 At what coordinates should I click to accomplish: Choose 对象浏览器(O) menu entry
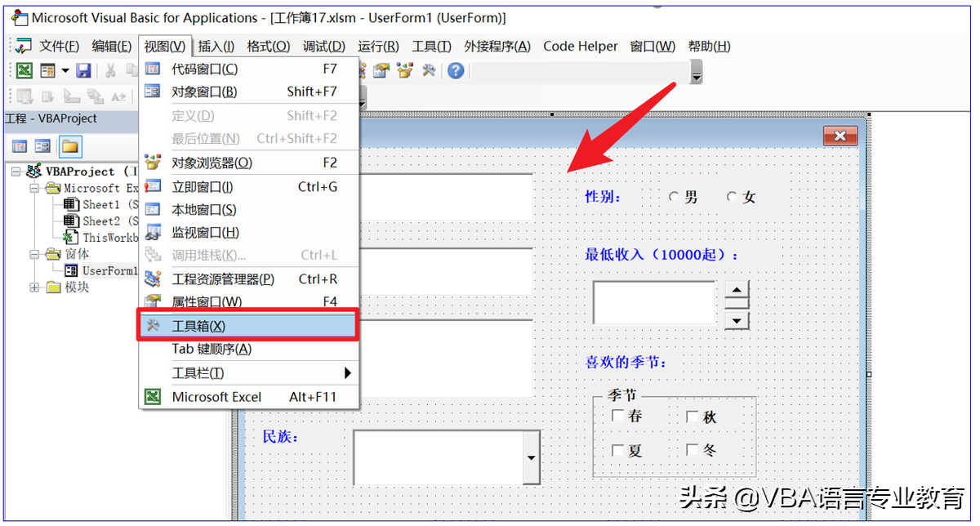tap(250, 163)
